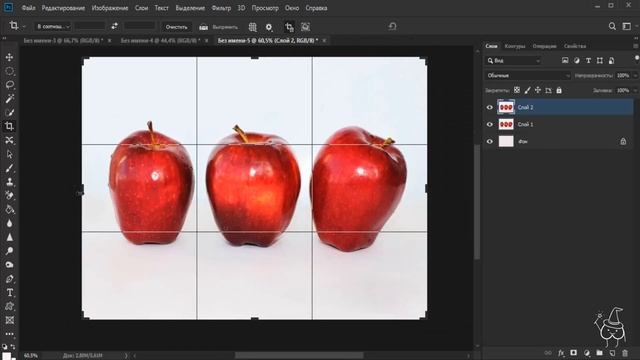Toggle lock position icon
Screen dimensions: 640x360
[538, 90]
